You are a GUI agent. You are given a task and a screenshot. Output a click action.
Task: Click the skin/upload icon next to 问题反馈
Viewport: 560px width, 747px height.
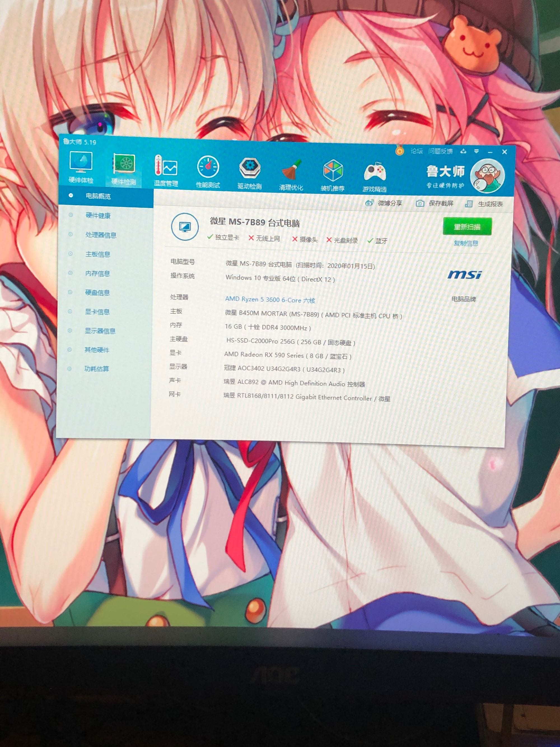tap(463, 151)
